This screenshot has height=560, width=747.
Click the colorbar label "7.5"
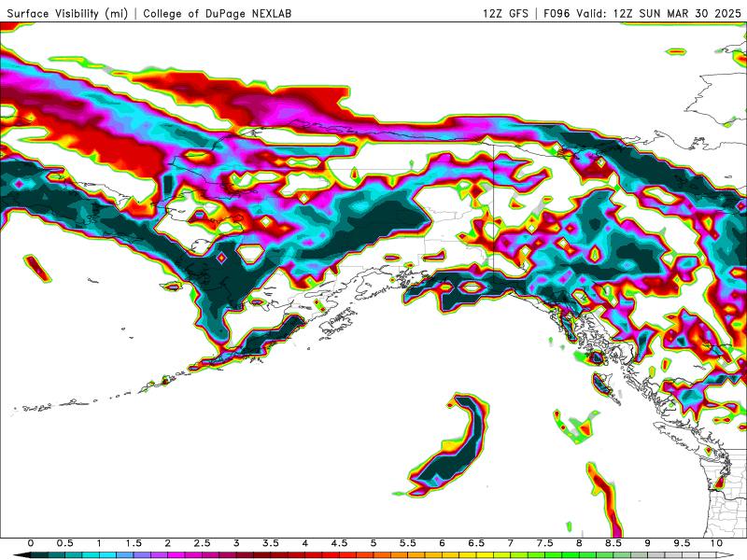(545, 543)
